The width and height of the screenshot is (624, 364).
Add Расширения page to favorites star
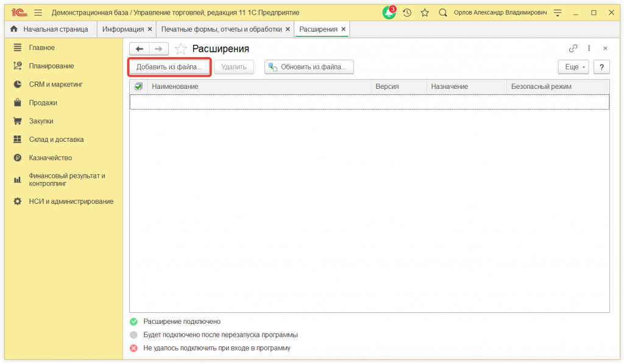coord(180,49)
